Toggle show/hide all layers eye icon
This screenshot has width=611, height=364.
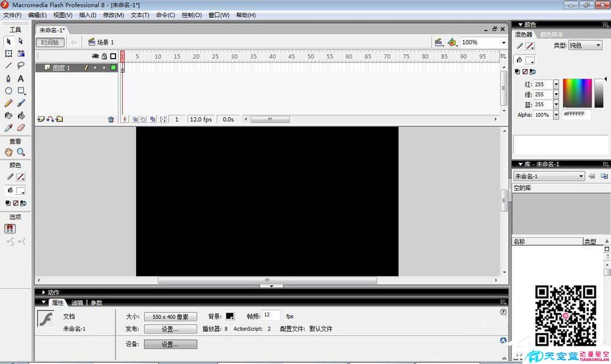(x=95, y=56)
